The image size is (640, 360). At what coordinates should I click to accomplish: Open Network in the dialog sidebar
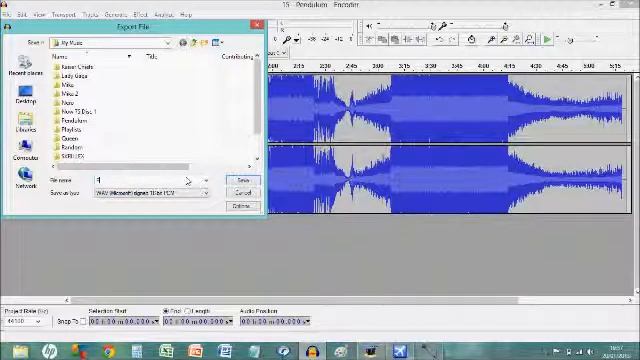(x=25, y=178)
